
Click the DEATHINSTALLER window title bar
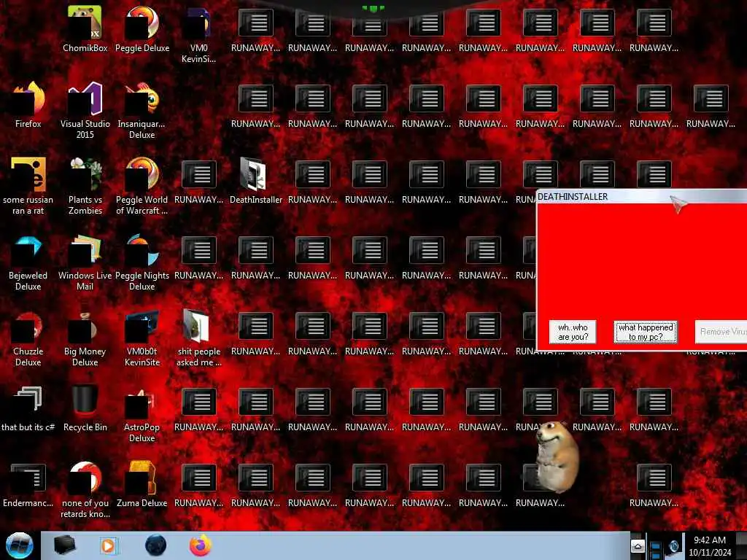[641, 197]
